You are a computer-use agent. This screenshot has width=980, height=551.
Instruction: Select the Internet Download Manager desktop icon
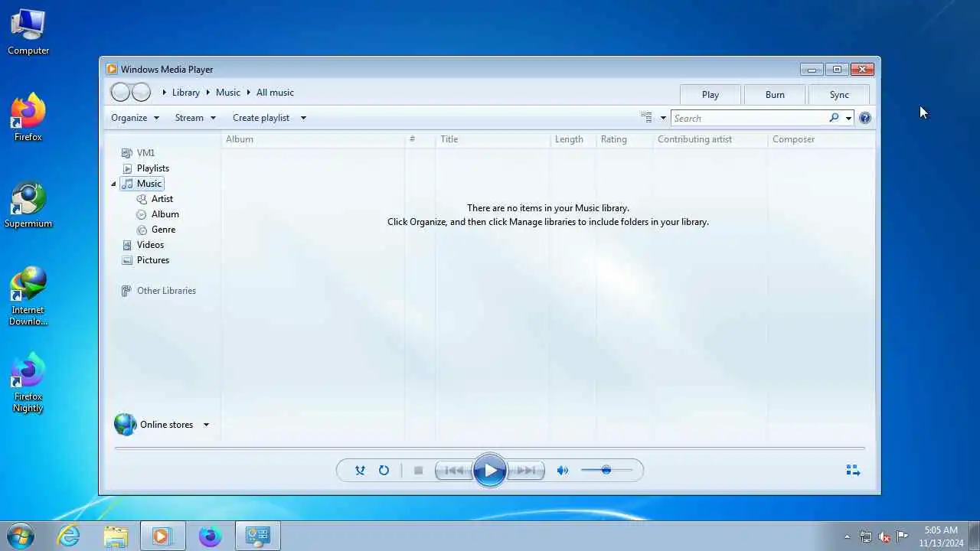pos(28,296)
